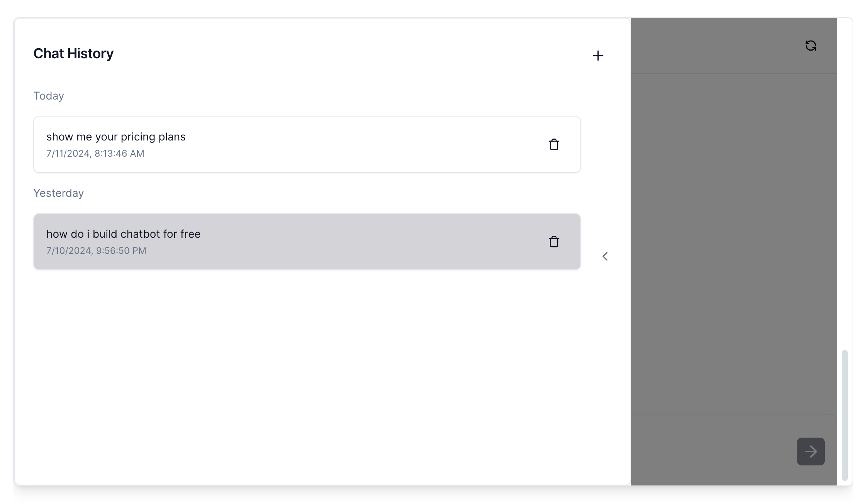Click the scrollbar track above the thumb
Viewport: 868px width, 504px height.
[844, 193]
